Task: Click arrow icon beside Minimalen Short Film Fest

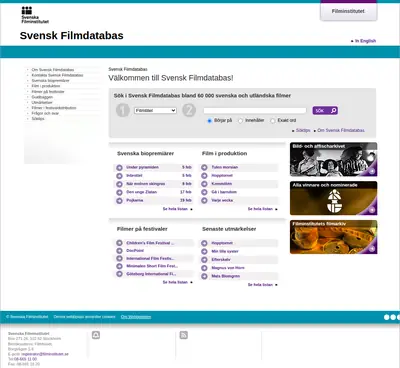Action: point(119,266)
